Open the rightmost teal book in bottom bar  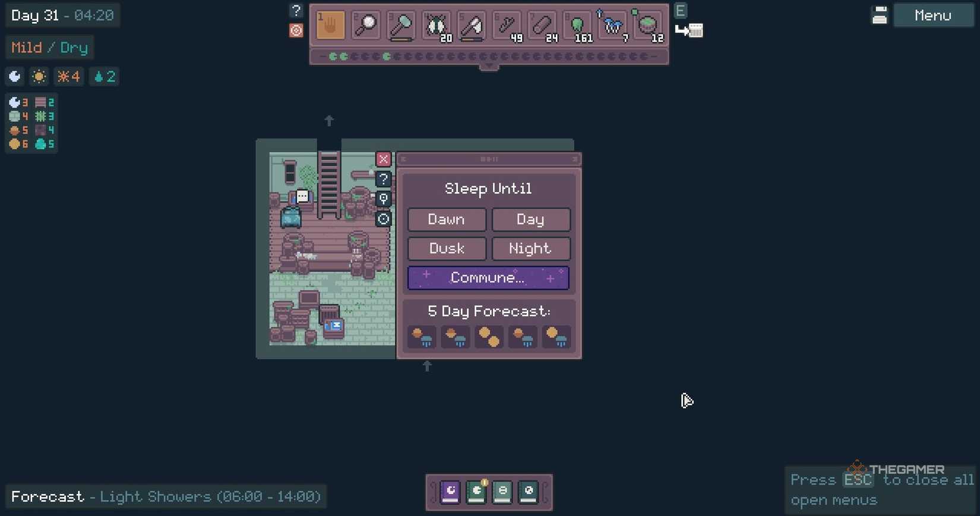pos(528,492)
